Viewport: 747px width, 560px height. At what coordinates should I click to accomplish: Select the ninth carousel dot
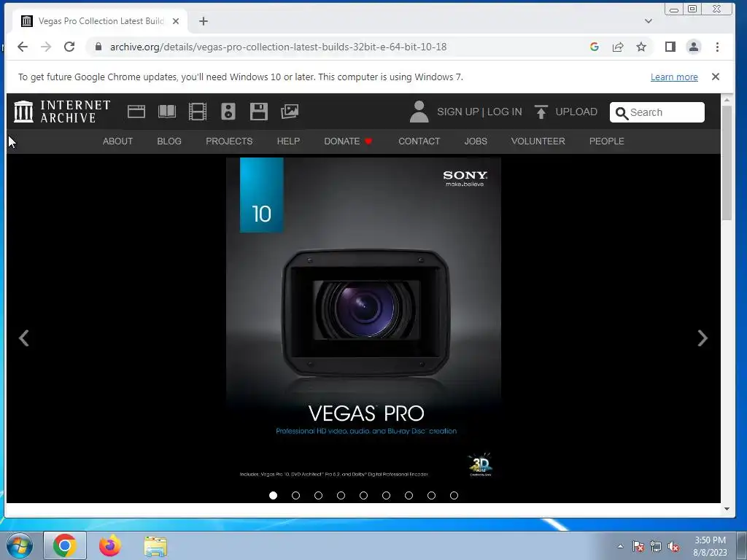click(x=454, y=495)
